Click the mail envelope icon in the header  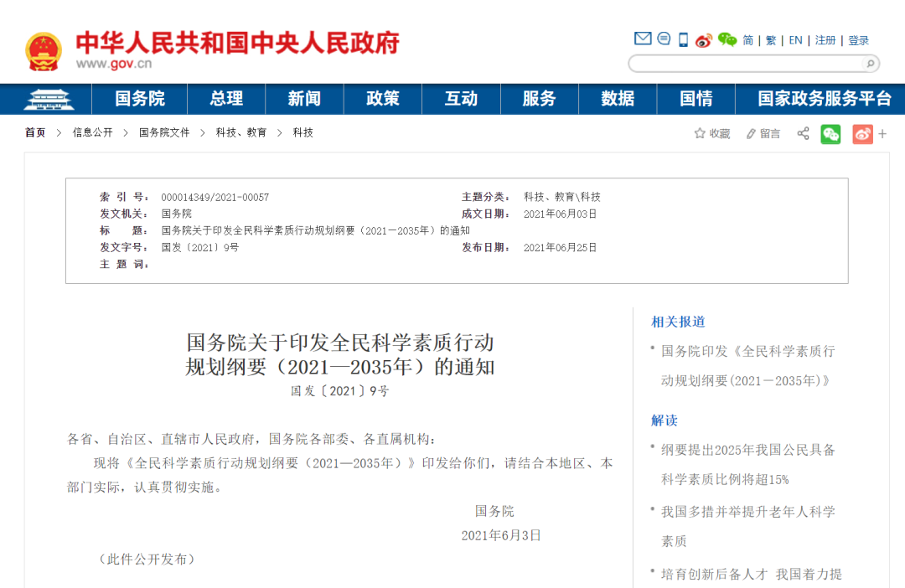(643, 39)
